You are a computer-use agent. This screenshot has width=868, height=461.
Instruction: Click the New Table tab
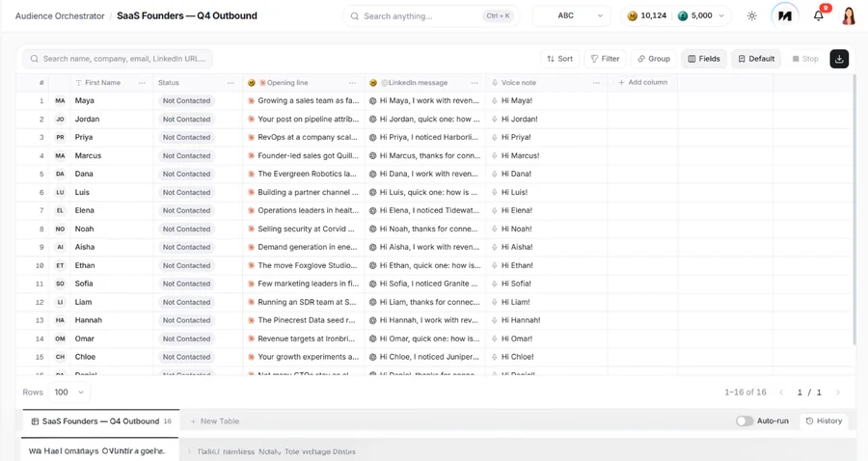tap(215, 421)
